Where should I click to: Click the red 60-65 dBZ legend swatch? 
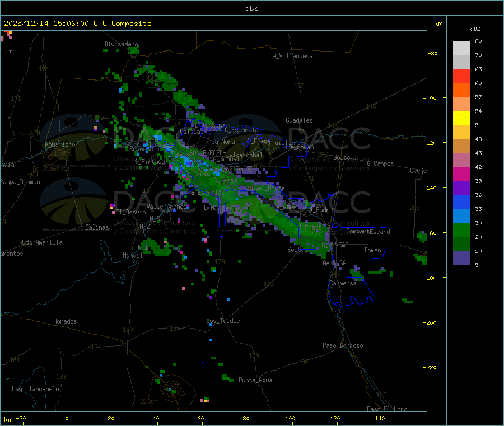point(461,76)
